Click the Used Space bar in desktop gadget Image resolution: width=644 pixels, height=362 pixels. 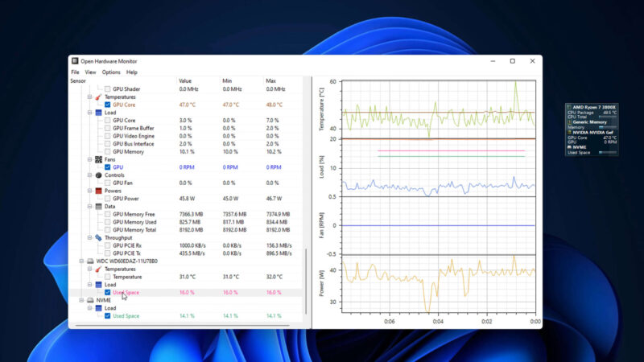pyautogui.click(x=608, y=153)
